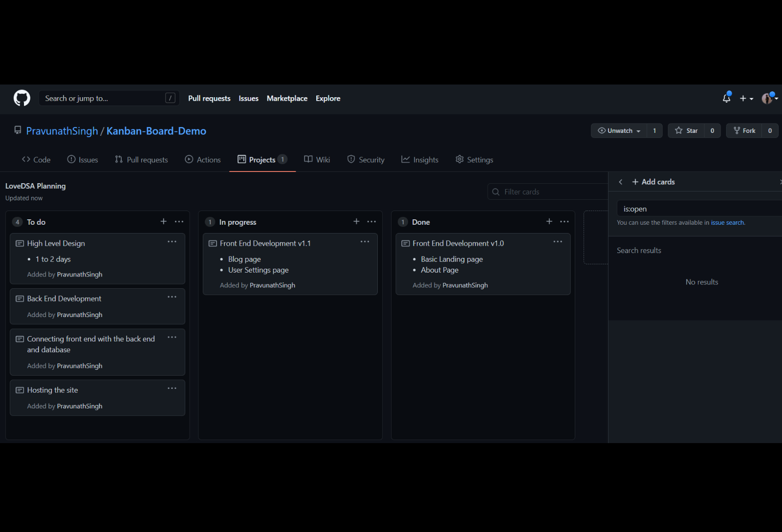Click the Front End Development v1.0 note icon

pyautogui.click(x=405, y=243)
